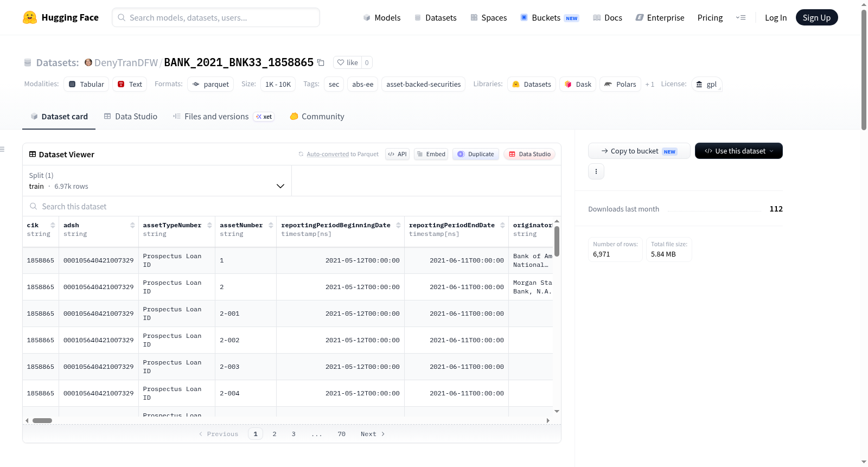Click the table vertical scrollbar thumb
This screenshot has height=467, width=868.
557,241
